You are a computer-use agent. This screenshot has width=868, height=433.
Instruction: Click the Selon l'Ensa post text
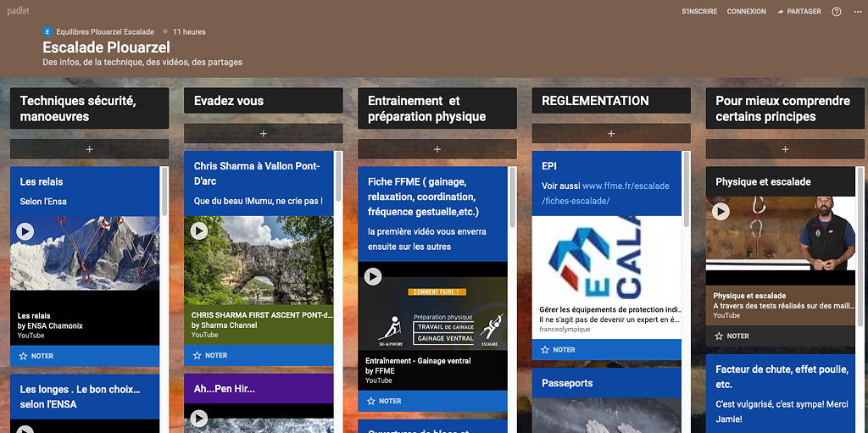click(x=43, y=202)
